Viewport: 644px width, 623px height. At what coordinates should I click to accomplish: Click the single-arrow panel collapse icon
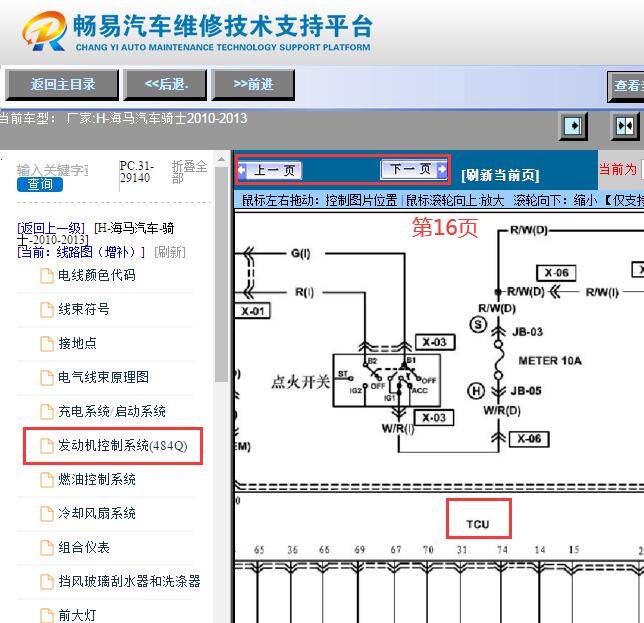click(x=574, y=126)
